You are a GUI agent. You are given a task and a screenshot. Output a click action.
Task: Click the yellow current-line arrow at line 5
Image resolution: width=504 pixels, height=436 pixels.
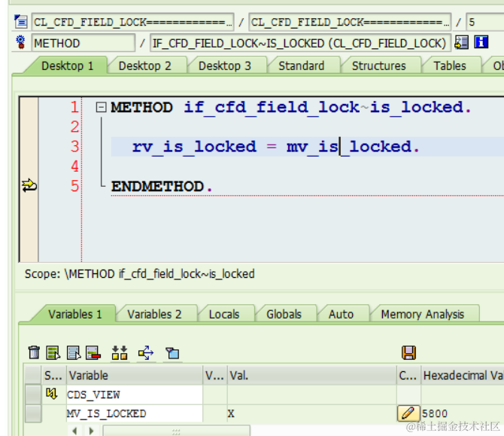29,186
